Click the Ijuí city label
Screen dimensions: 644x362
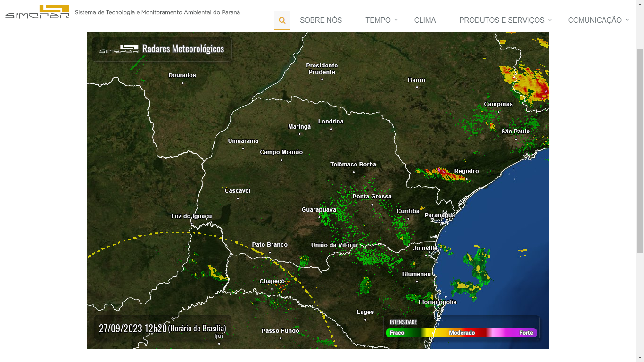click(219, 336)
